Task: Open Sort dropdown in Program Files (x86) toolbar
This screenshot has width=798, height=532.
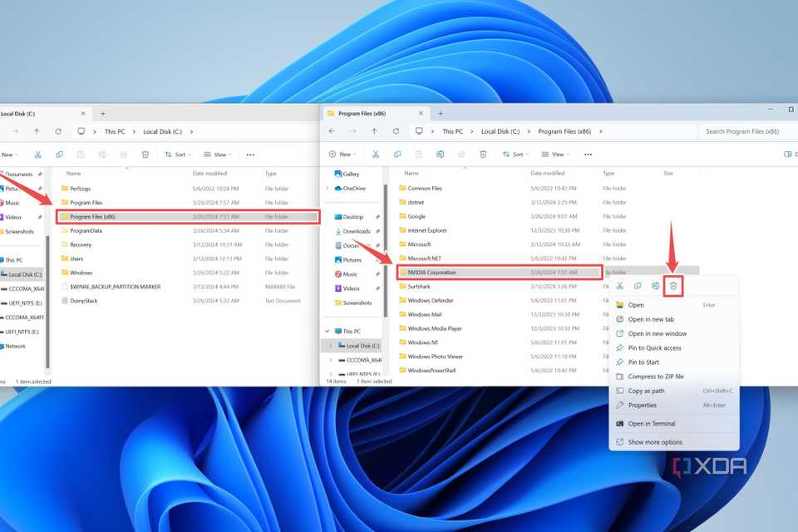Action: pos(515,155)
